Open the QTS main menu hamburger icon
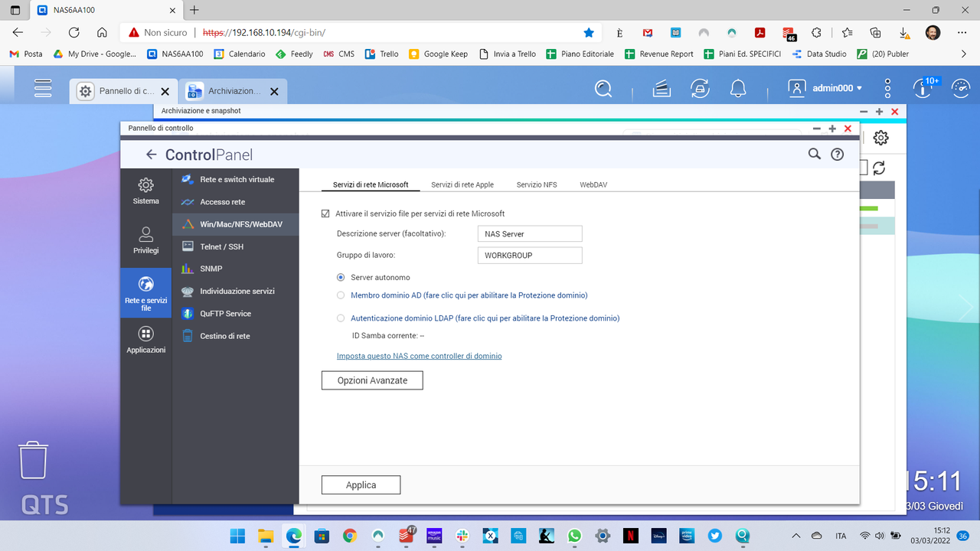The height and width of the screenshot is (551, 980). pyautogui.click(x=43, y=88)
